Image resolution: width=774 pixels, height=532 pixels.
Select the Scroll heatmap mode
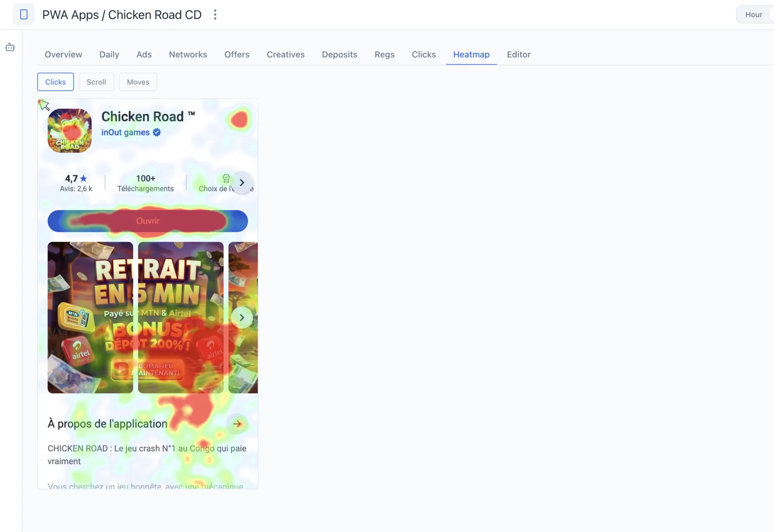click(x=96, y=82)
